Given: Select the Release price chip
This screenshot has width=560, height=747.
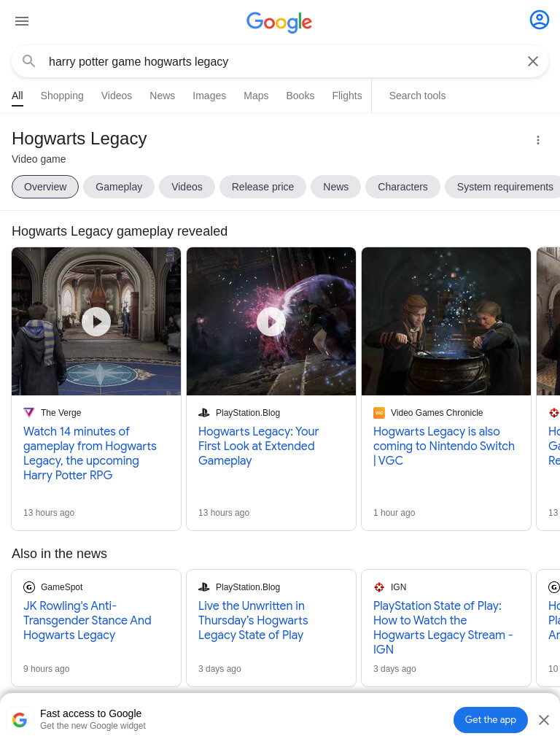Looking at the screenshot, I should coord(262,187).
